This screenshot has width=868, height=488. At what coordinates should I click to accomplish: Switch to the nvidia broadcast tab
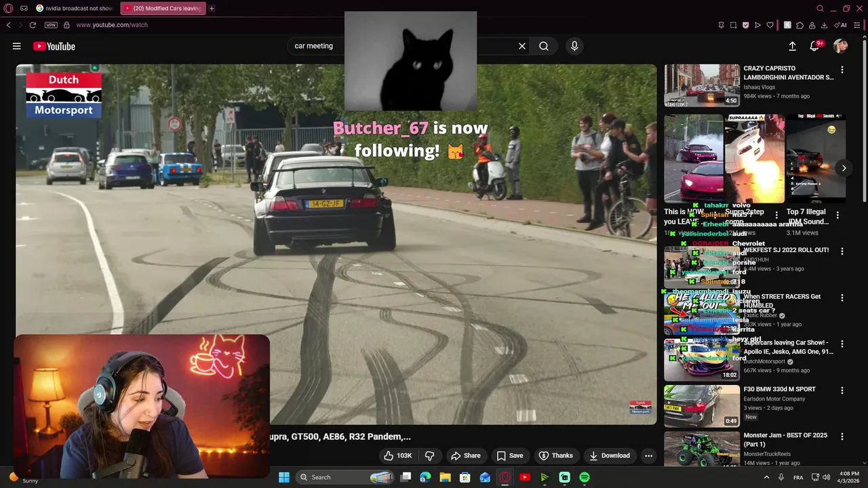pyautogui.click(x=75, y=8)
